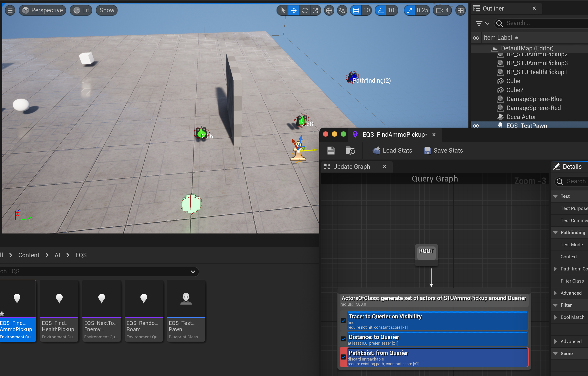Screen dimensions: 588x376
Task: Select EQS_FindHealthPickup asset thumbnail
Action: [x=59, y=311]
